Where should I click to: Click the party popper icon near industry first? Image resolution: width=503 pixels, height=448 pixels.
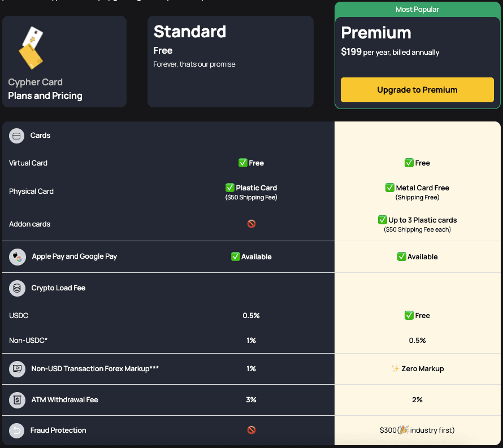[x=404, y=430]
